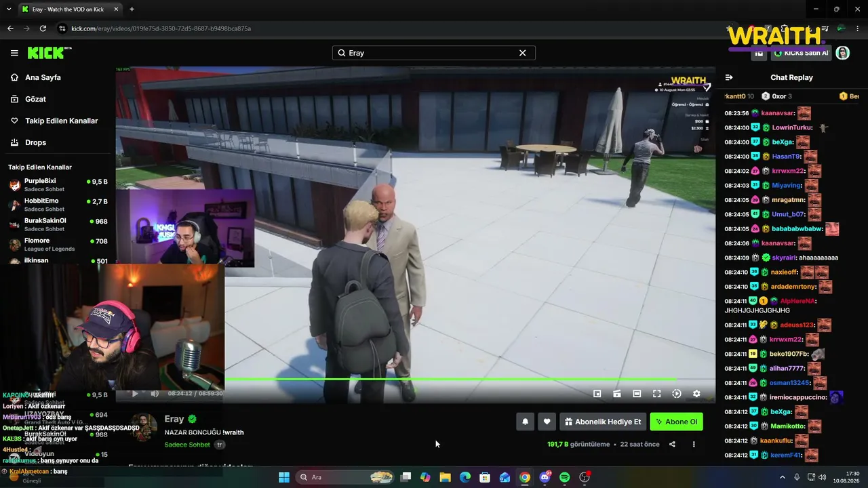Launch Microsoft Edge from taskbar
The height and width of the screenshot is (488, 868).
465,477
